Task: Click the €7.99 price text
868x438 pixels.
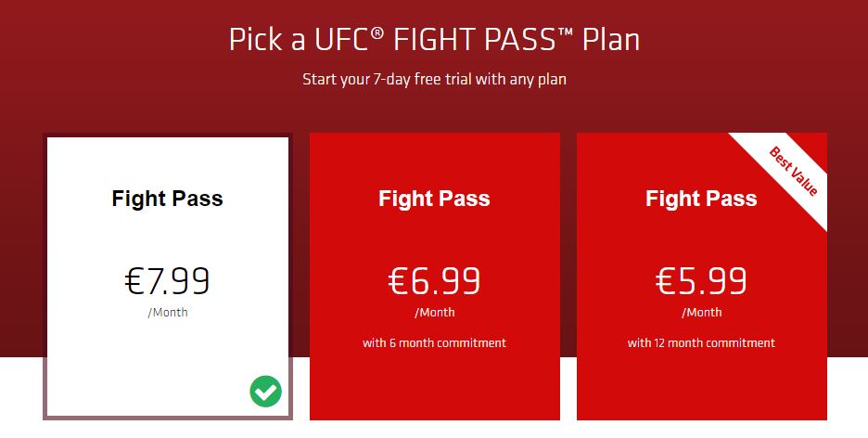Action: [167, 281]
